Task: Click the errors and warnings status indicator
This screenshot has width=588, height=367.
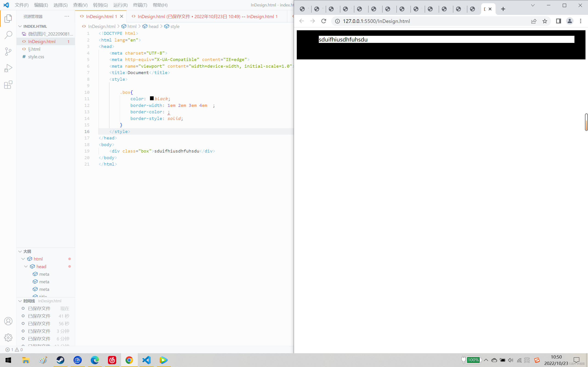Action: [14, 350]
